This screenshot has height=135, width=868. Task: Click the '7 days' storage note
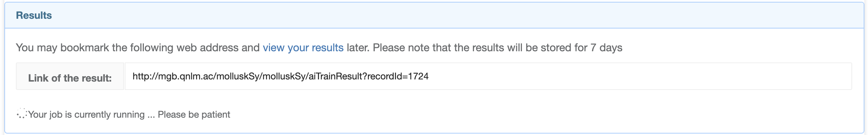[606, 48]
